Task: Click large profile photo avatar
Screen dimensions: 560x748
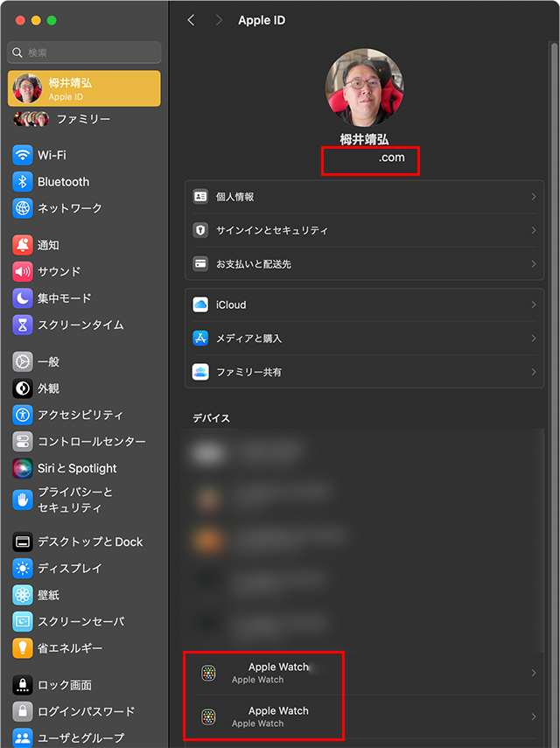Action: [364, 87]
